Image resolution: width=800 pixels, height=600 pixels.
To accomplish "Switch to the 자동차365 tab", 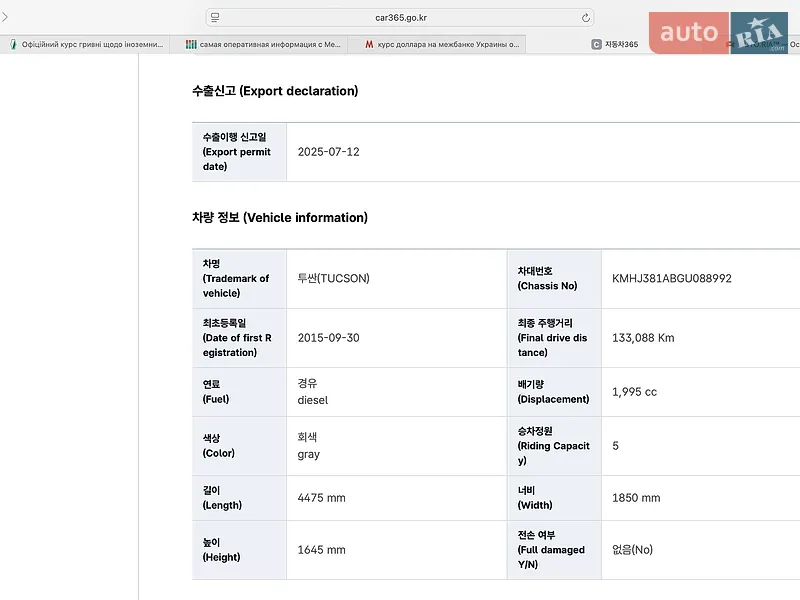I will tap(615, 44).
